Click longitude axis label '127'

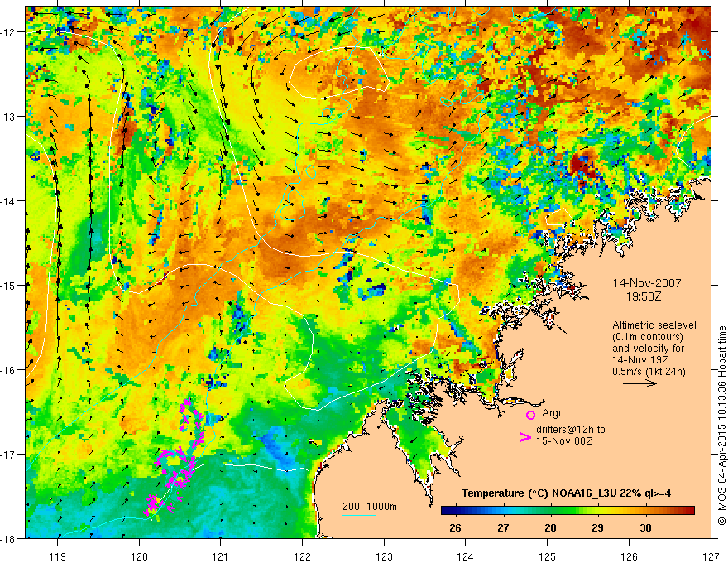[711, 556]
